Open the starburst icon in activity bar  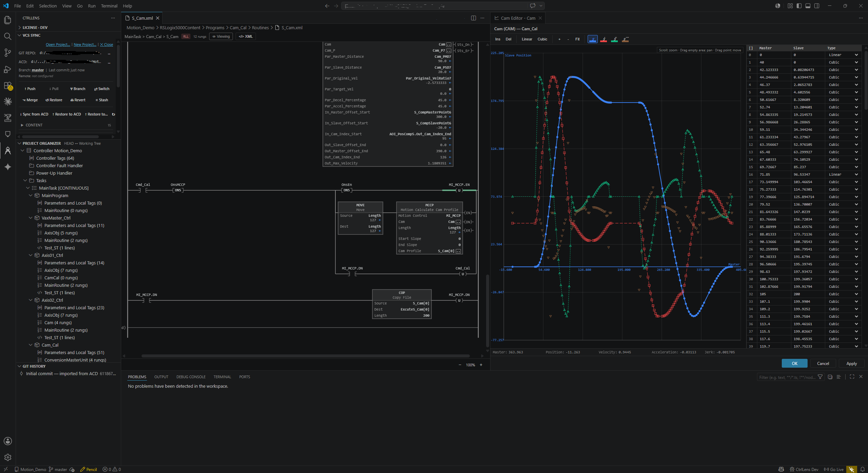click(7, 102)
